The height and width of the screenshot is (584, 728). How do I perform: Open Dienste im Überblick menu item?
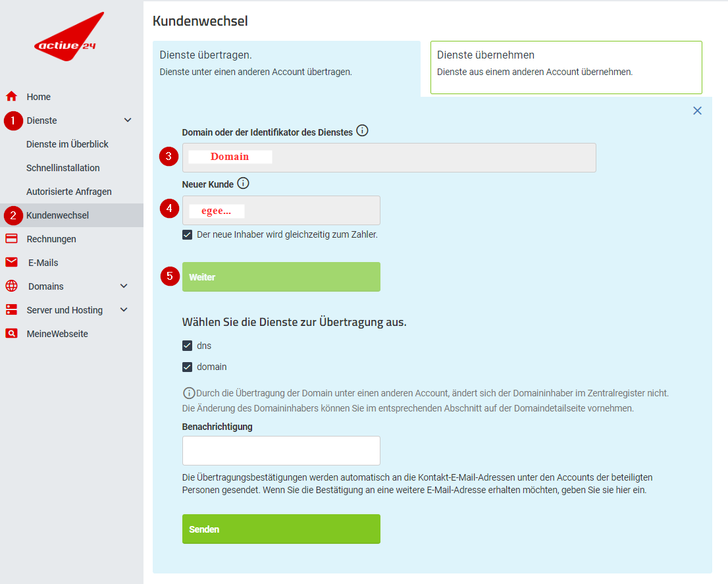(x=67, y=144)
